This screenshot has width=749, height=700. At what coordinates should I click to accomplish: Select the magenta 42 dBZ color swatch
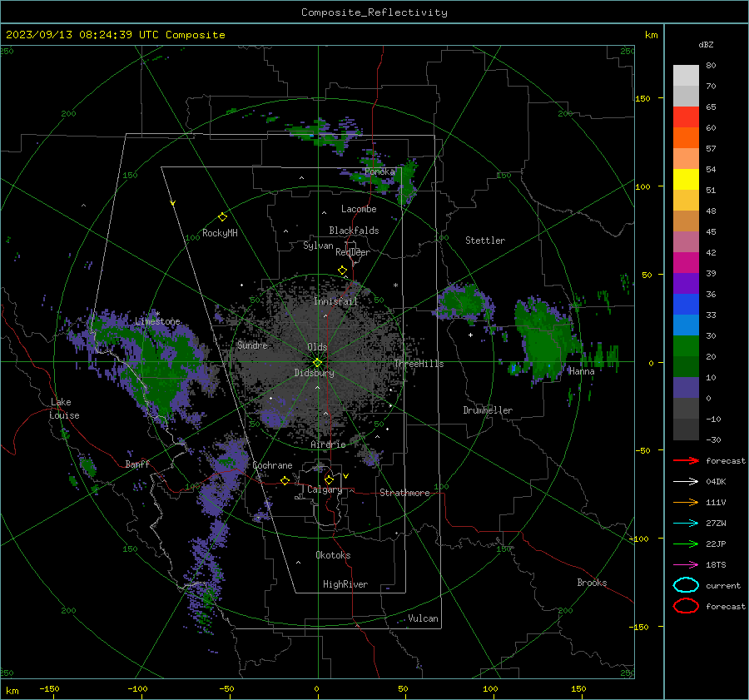(686, 262)
